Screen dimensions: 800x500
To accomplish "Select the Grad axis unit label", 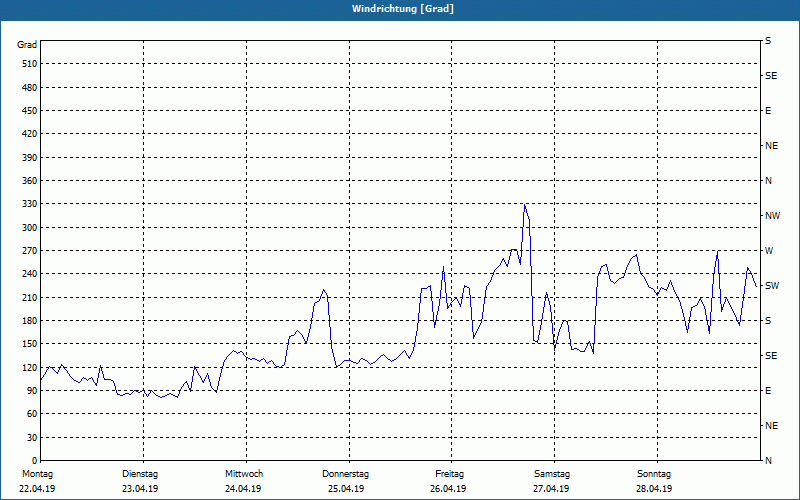I will 27,45.
